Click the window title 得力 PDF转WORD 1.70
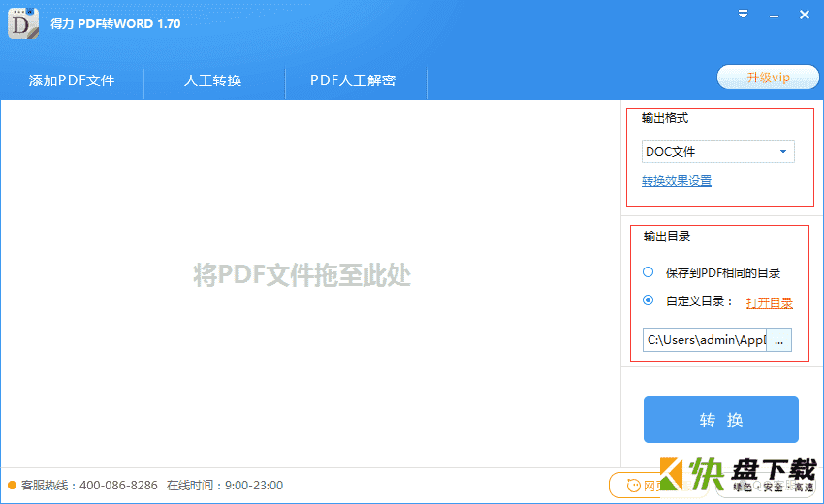Image resolution: width=824 pixels, height=504 pixels. 115,23
